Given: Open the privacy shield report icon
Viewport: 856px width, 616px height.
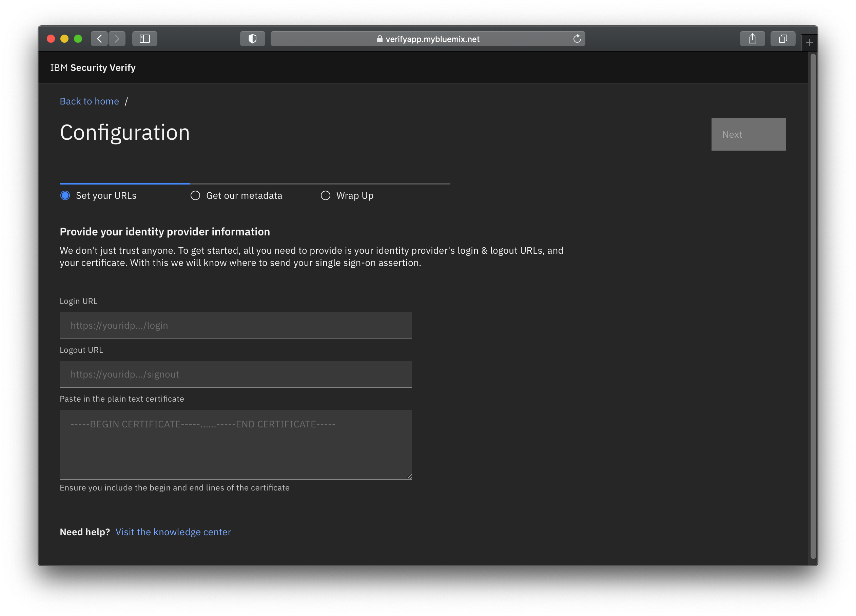Looking at the screenshot, I should click(252, 39).
